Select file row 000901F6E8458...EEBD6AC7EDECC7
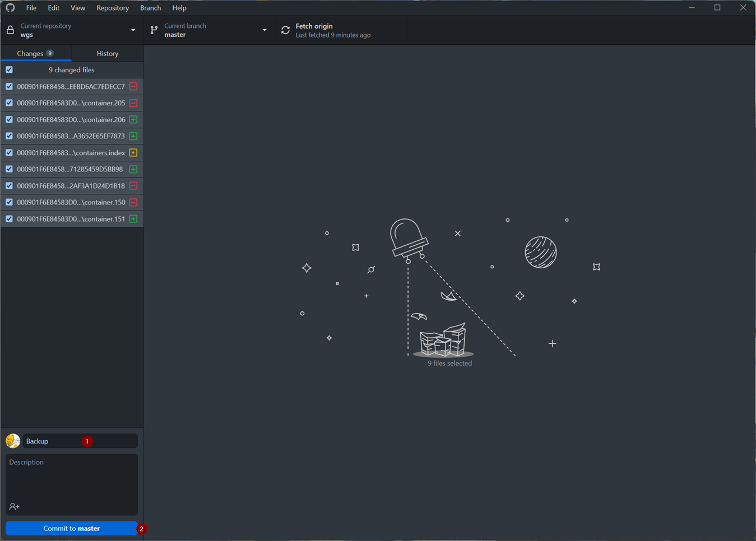The height and width of the screenshot is (541, 756). coord(72,87)
